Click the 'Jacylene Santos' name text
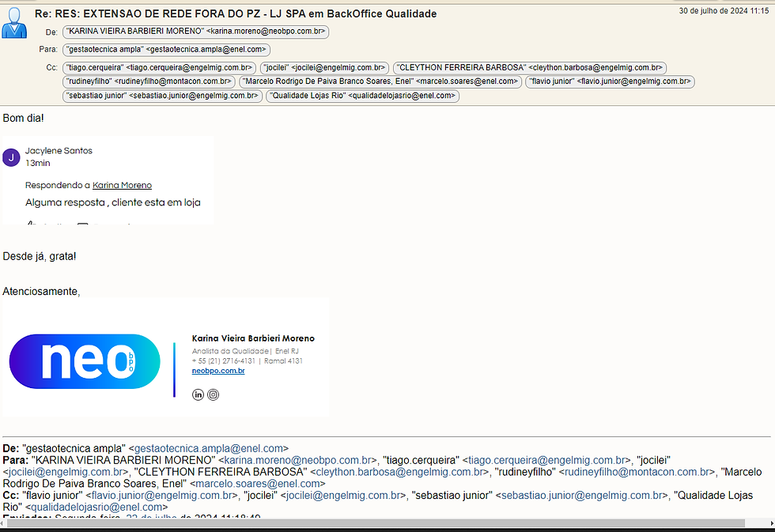This screenshot has height=532, width=775. 59,151
